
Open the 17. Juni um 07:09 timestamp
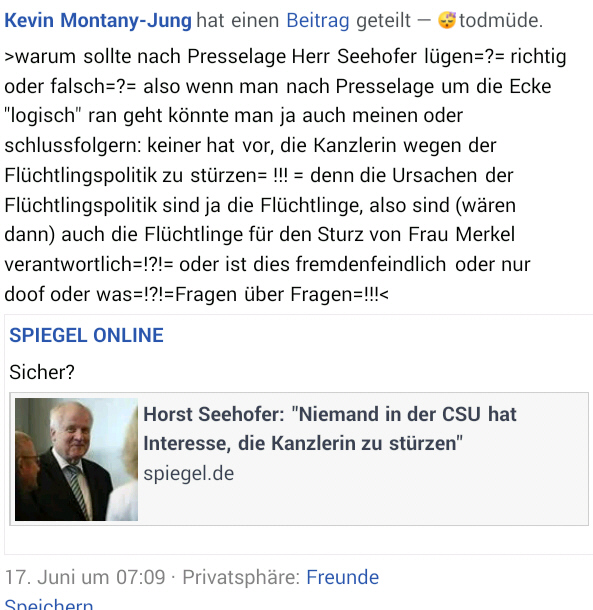tap(85, 577)
